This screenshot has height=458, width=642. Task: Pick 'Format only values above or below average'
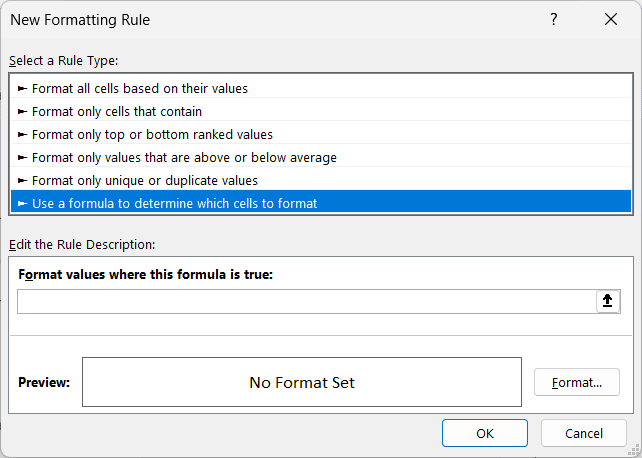(184, 157)
